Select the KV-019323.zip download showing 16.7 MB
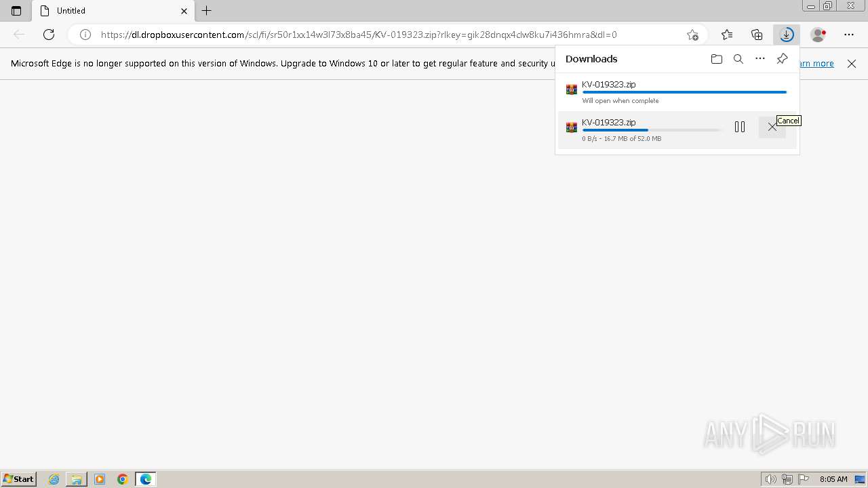The image size is (868, 488). pyautogui.click(x=677, y=130)
